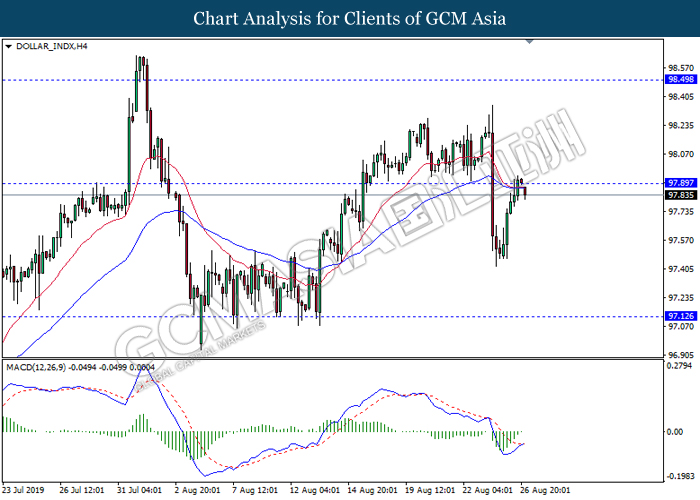Click the 0.00 MACD zero level label
Image resolution: width=700 pixels, height=500 pixels.
[676, 432]
